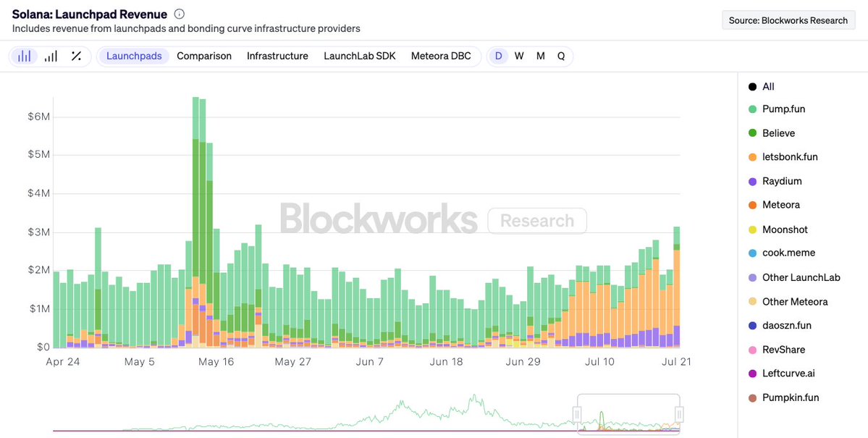Select the Meteora DBC tab

tap(441, 56)
